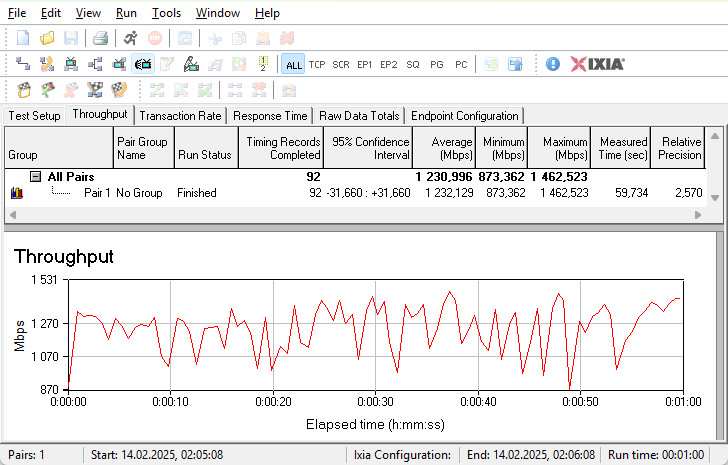
Task: Toggle the ALL grouping button
Action: pos(293,65)
